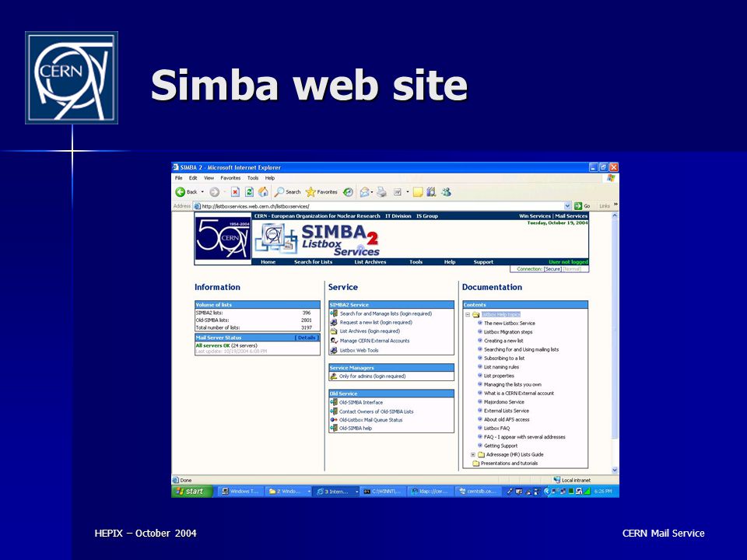Open the Edit menu
This screenshot has height=560, width=747.
(x=193, y=178)
